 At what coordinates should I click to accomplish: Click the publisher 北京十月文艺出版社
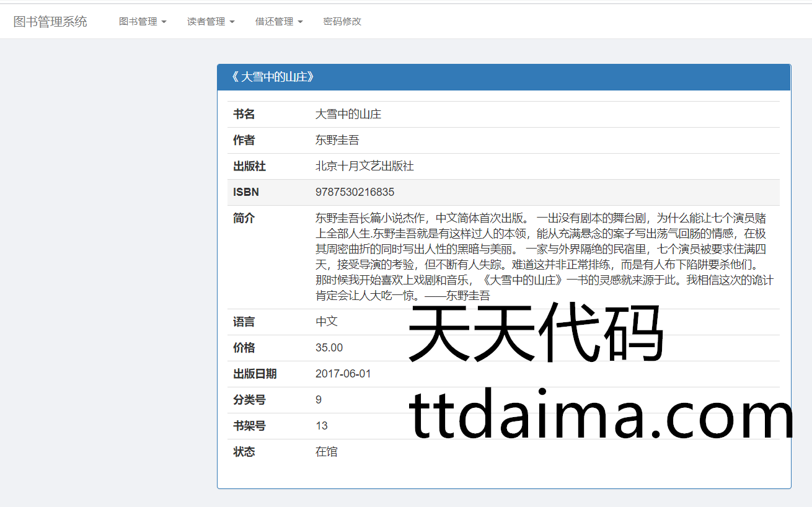364,167
